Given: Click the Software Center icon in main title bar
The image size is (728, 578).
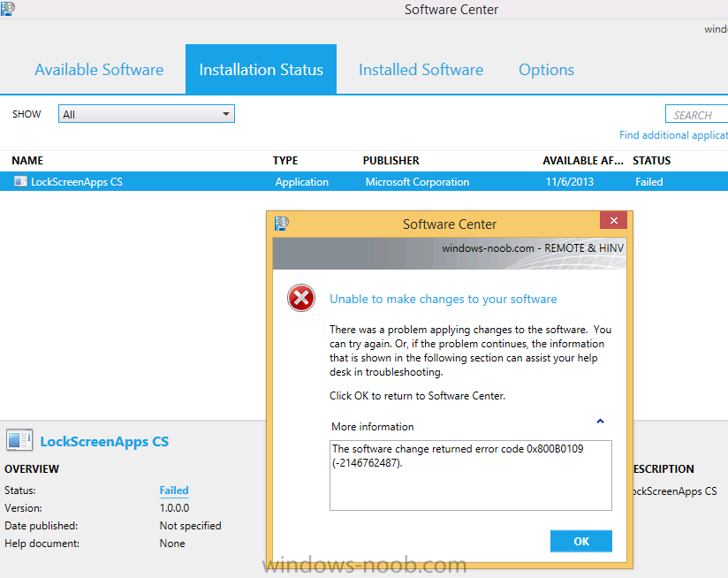Looking at the screenshot, I should click(8, 8).
